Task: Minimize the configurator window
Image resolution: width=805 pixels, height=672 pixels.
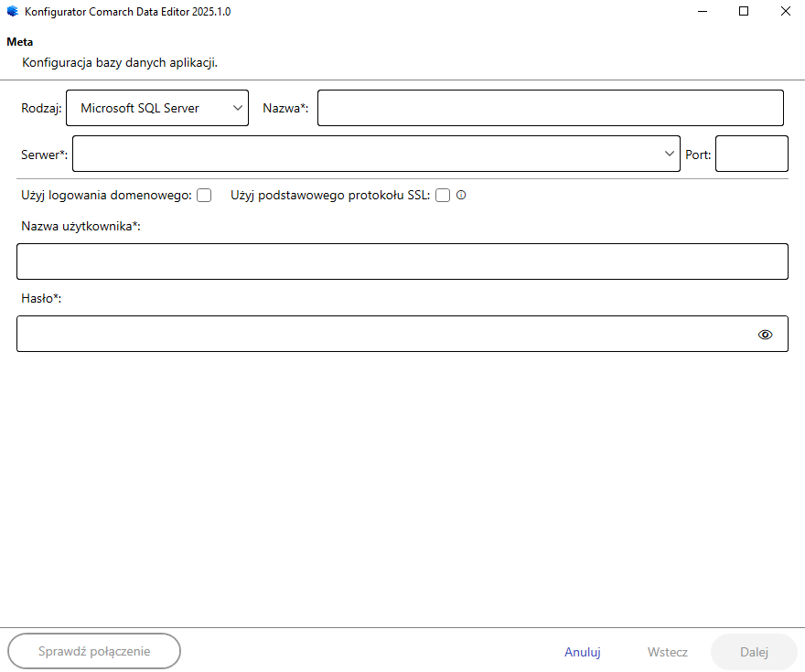Action: pyautogui.click(x=703, y=12)
